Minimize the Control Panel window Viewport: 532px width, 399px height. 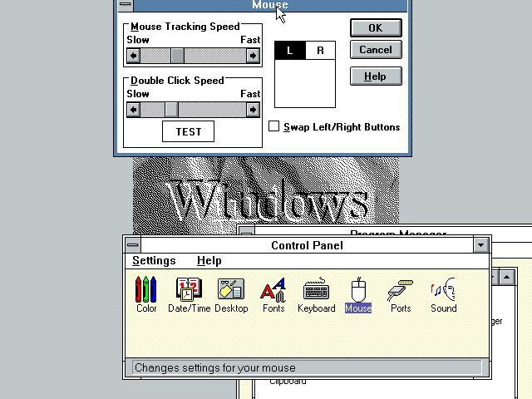tap(480, 245)
